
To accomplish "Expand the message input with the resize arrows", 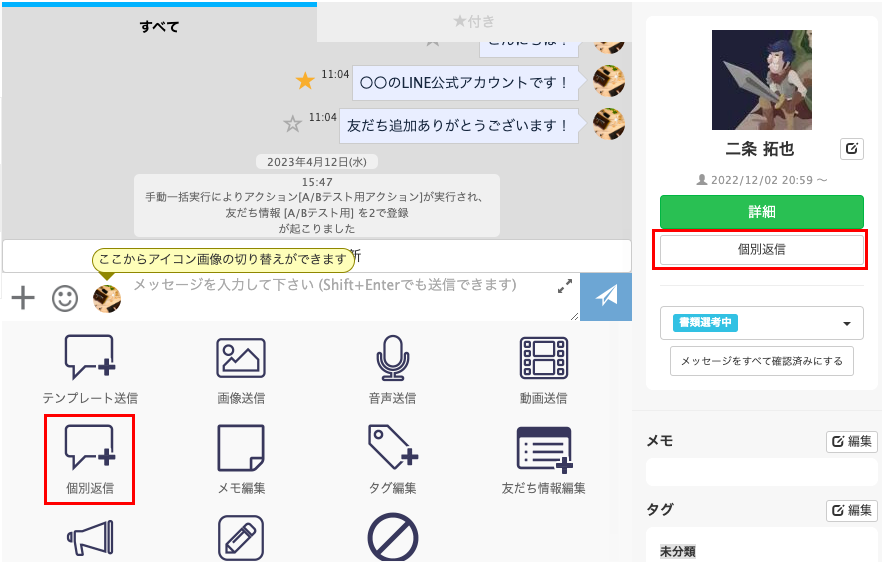I will pyautogui.click(x=565, y=286).
